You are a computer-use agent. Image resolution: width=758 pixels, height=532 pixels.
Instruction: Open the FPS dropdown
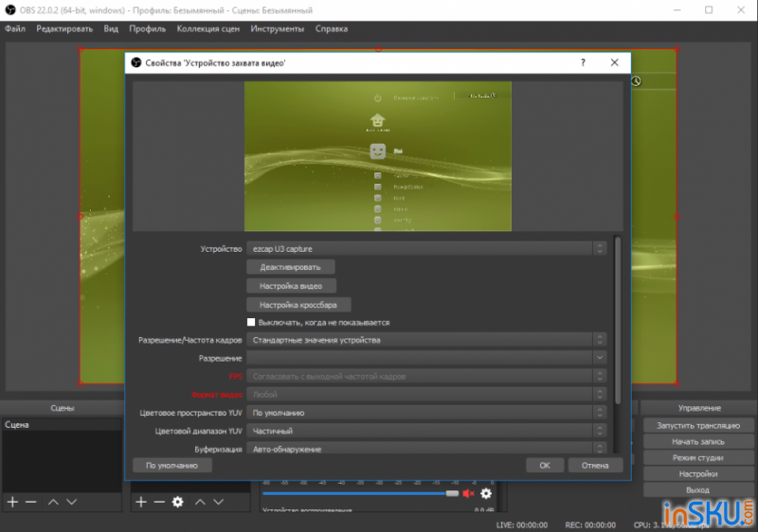tap(425, 376)
